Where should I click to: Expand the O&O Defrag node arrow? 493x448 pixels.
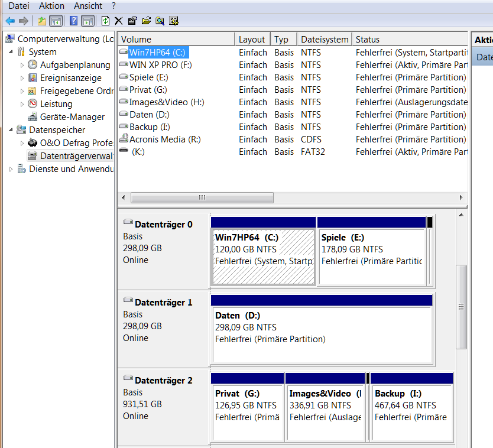(22, 143)
